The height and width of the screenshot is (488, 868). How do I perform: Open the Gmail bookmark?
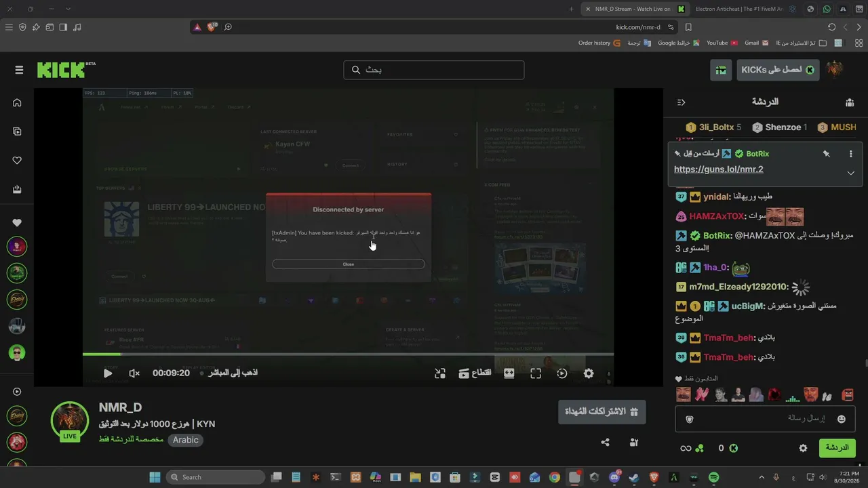[757, 43]
